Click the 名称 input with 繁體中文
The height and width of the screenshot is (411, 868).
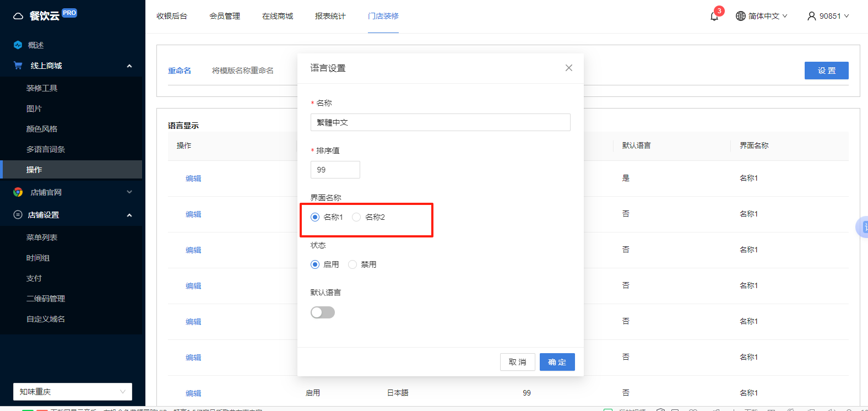[x=441, y=122]
